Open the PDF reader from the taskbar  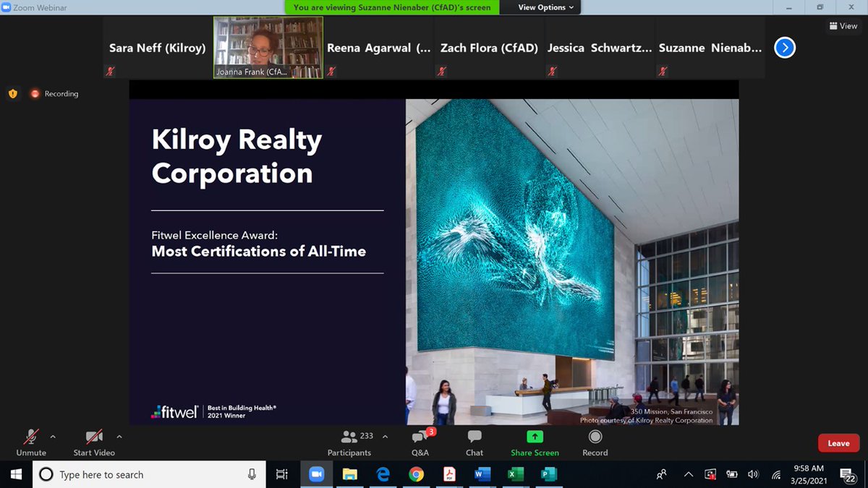(449, 474)
